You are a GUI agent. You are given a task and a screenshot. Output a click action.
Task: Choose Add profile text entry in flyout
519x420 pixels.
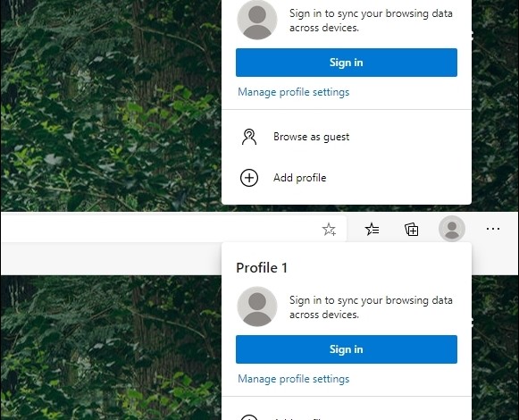(x=300, y=178)
